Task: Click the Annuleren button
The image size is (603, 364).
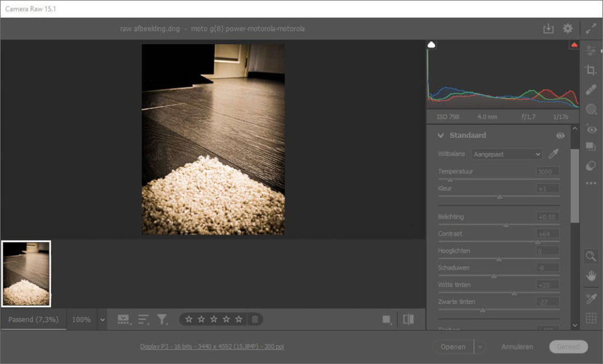Action: click(x=517, y=347)
